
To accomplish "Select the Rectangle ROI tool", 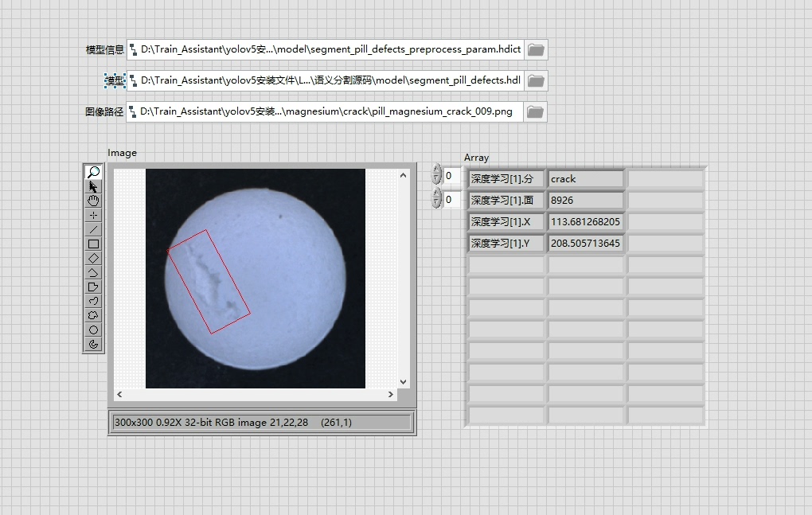I will pyautogui.click(x=93, y=244).
